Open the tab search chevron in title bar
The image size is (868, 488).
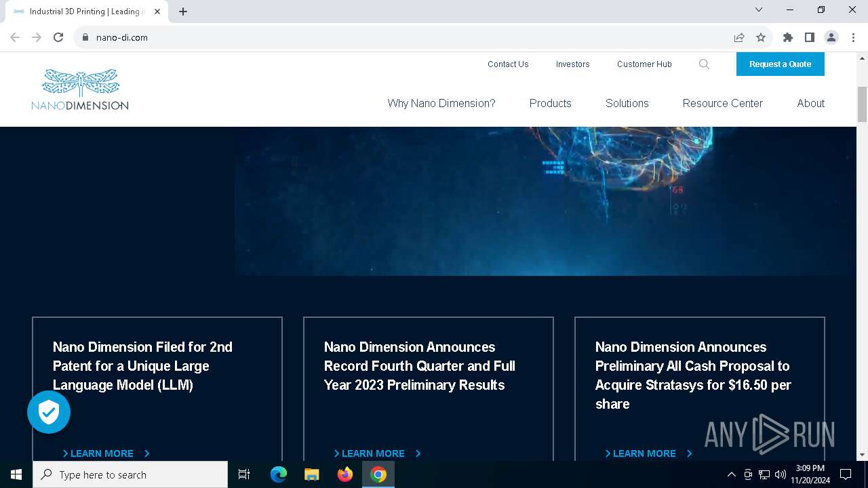pyautogui.click(x=759, y=9)
